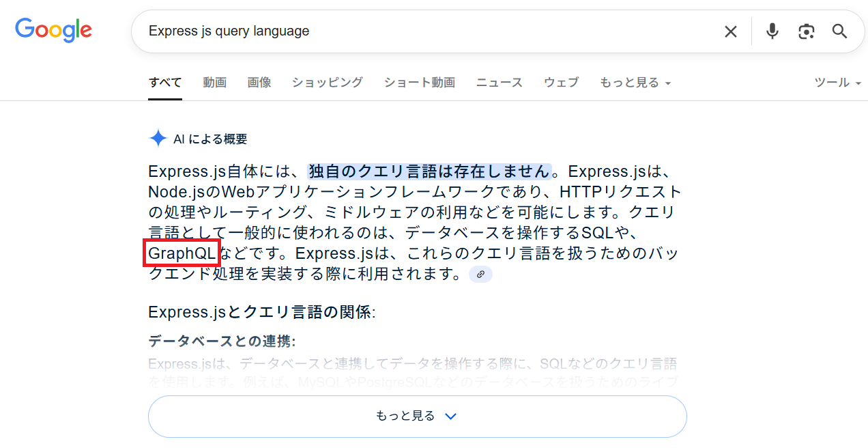The image size is (868, 448).
Task: Click the Google logo
Action: [x=53, y=30]
